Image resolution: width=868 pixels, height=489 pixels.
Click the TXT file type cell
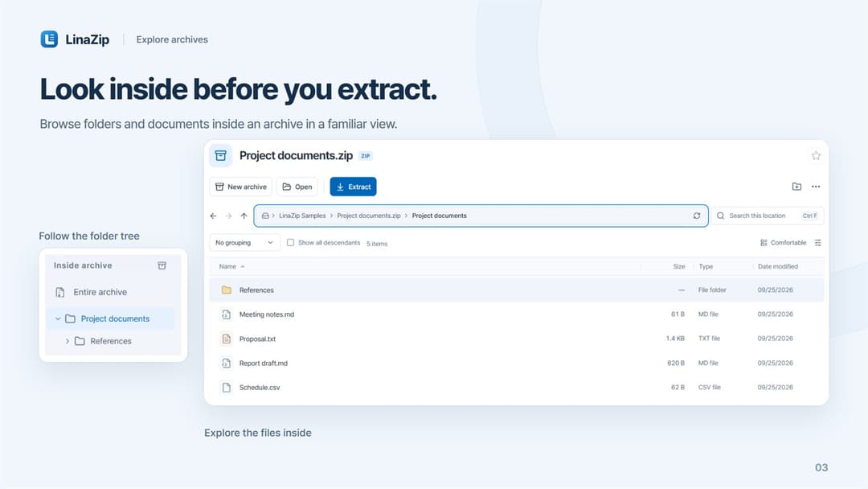(709, 339)
